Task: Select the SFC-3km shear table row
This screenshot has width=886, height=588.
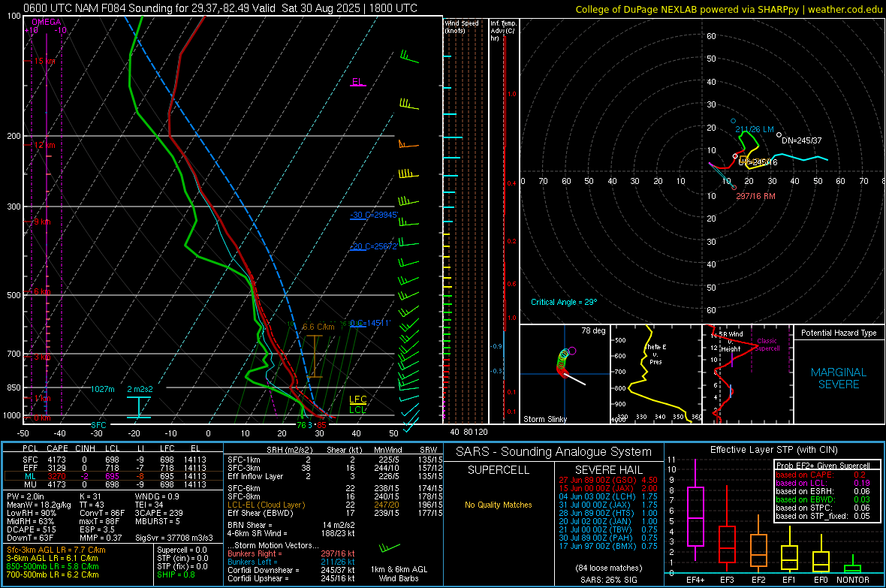Action: (335, 468)
